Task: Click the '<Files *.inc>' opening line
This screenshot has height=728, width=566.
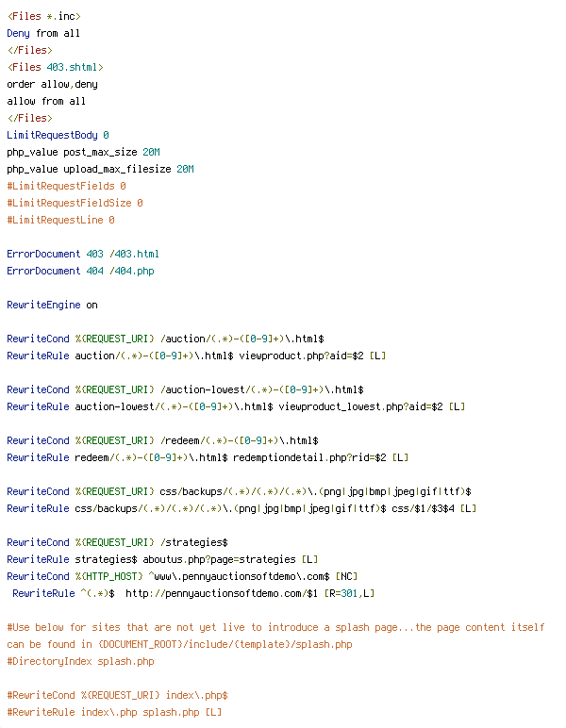Action: pyautogui.click(x=44, y=16)
